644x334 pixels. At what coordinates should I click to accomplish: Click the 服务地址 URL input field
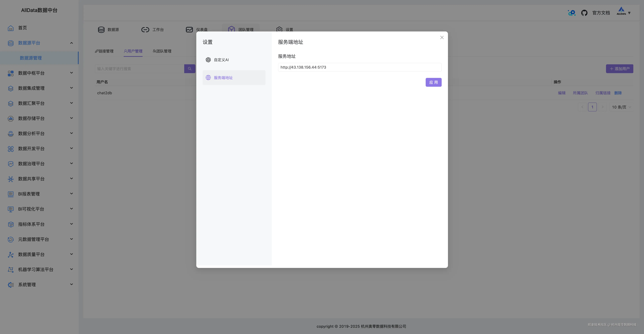359,67
